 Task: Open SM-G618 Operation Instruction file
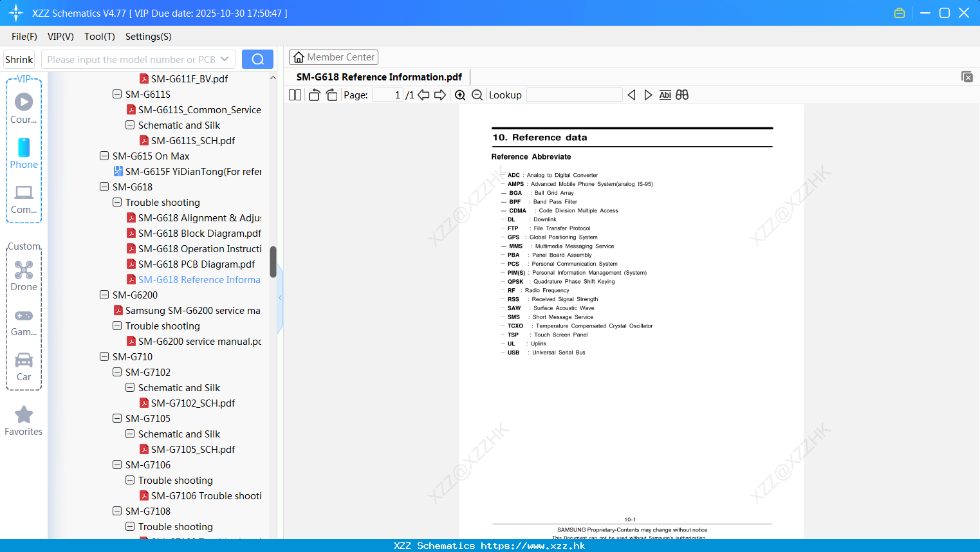[x=194, y=248]
